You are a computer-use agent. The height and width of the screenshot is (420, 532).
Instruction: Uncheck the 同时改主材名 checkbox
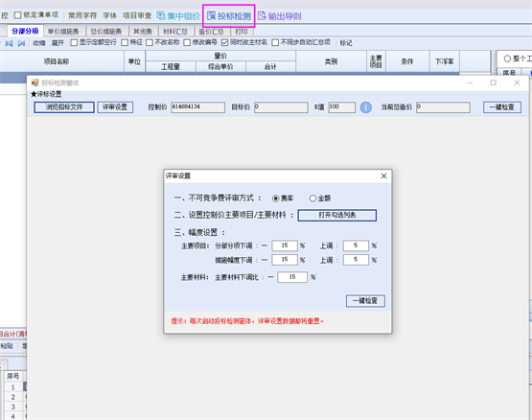224,42
